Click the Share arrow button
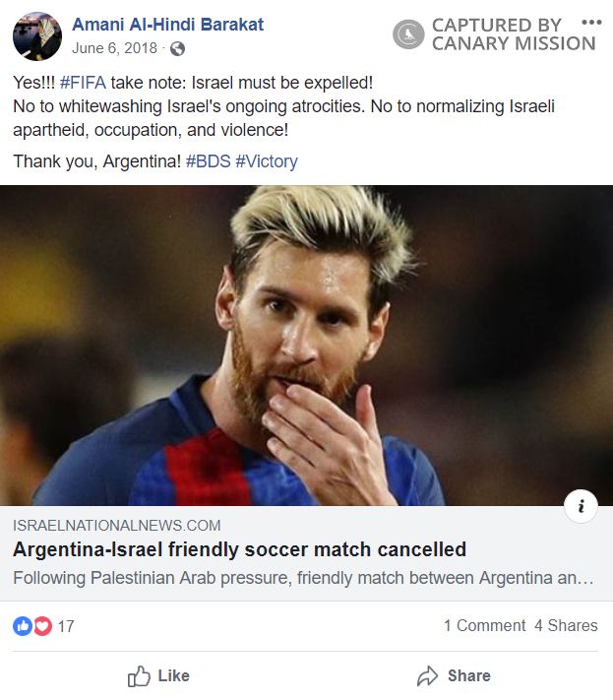This screenshot has height=700, width=613. click(x=454, y=676)
